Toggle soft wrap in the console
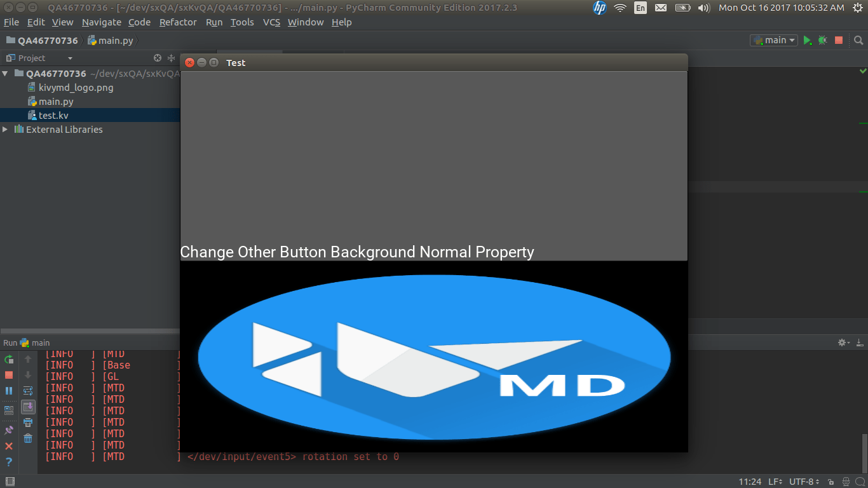This screenshot has height=488, width=868. (x=28, y=390)
